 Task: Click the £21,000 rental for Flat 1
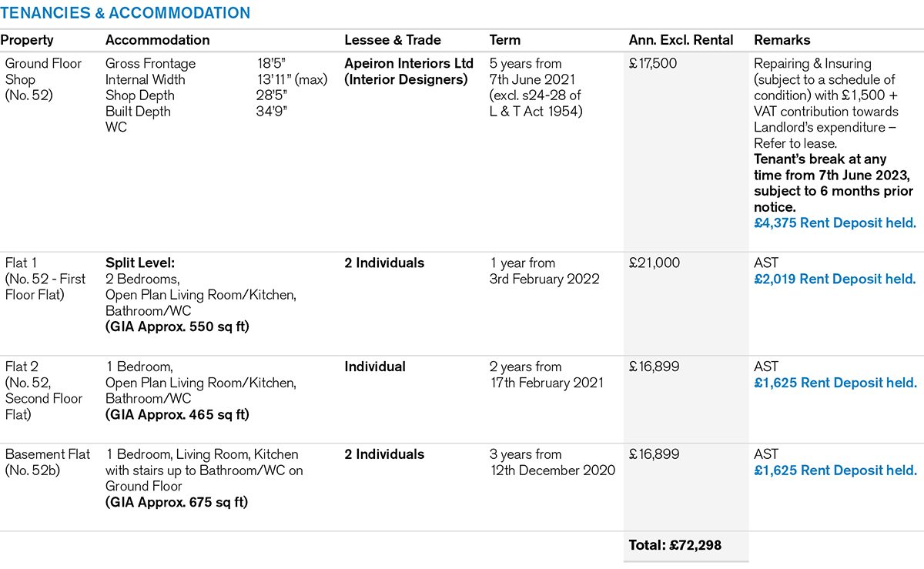click(654, 263)
